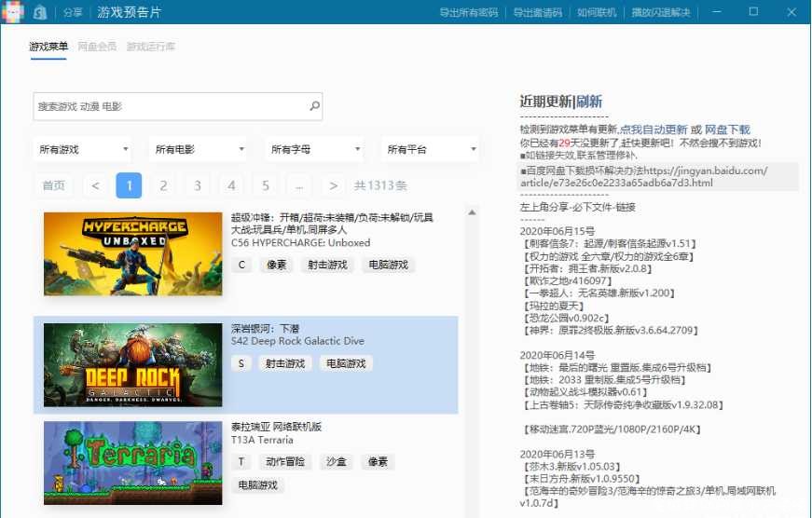Screen dimensions: 812x518
Task: Switch to the 游戏菜单 tab
Action: [x=48, y=47]
